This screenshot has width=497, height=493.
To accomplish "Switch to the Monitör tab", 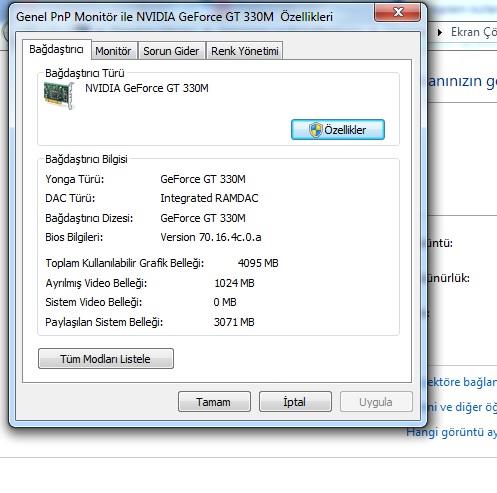I will (x=114, y=51).
